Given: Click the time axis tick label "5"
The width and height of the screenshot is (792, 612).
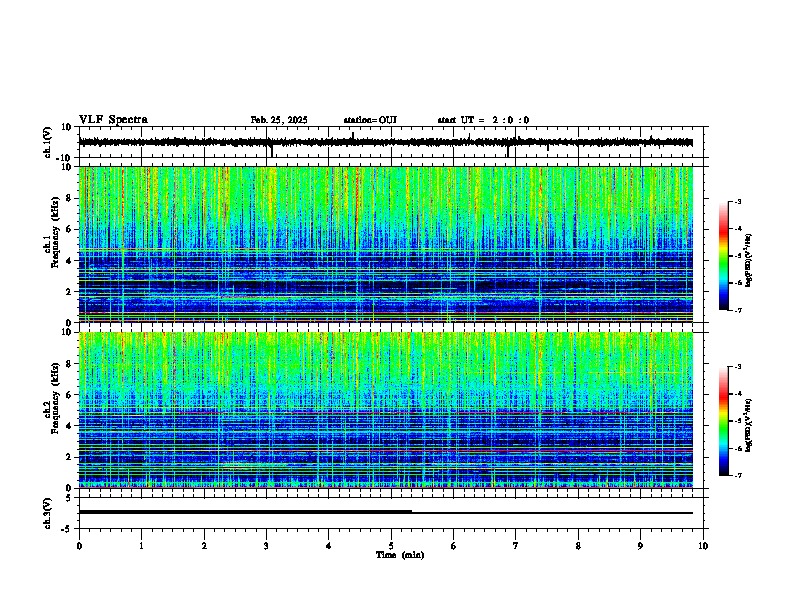Looking at the screenshot, I should 391,546.
